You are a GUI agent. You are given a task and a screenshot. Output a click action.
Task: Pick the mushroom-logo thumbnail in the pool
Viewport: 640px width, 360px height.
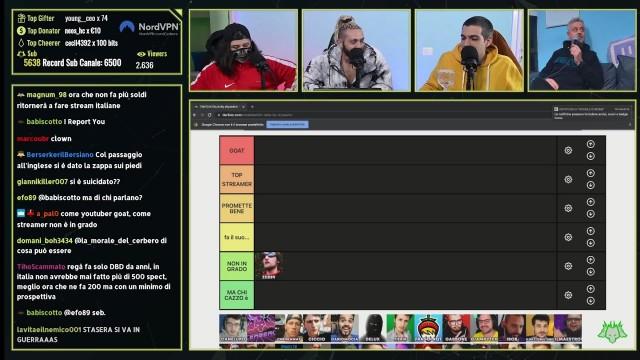point(428,328)
